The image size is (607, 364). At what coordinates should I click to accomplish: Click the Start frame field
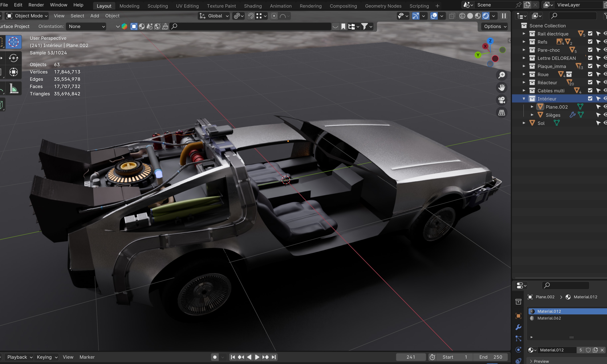coord(454,357)
